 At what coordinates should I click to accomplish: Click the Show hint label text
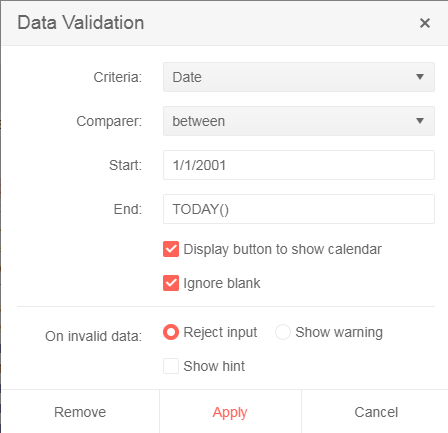pos(214,366)
